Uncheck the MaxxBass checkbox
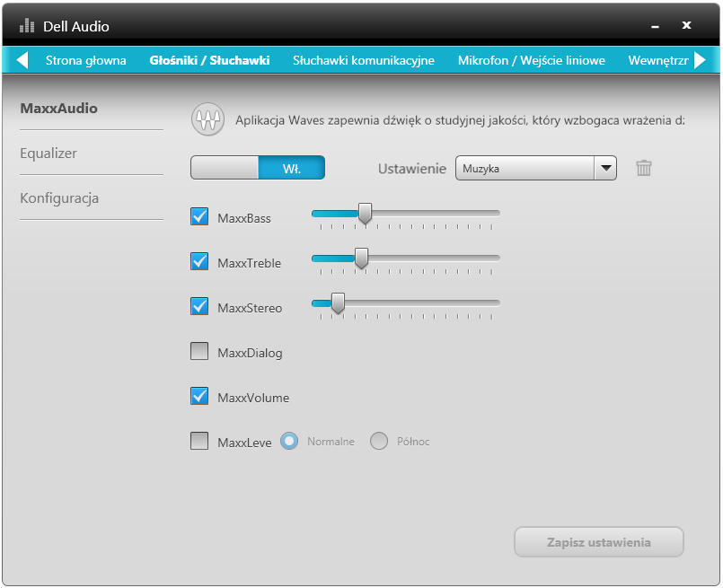This screenshot has width=723, height=588. pyautogui.click(x=199, y=216)
